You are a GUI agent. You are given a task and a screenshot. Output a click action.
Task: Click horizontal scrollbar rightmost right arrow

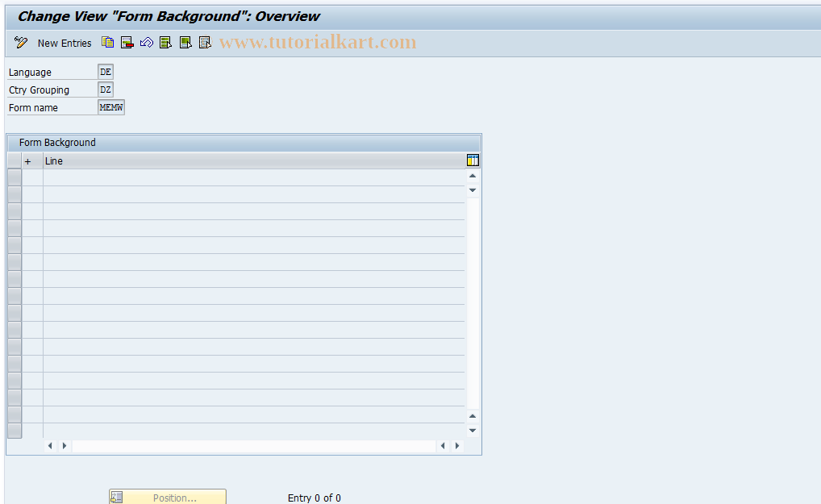[457, 446]
